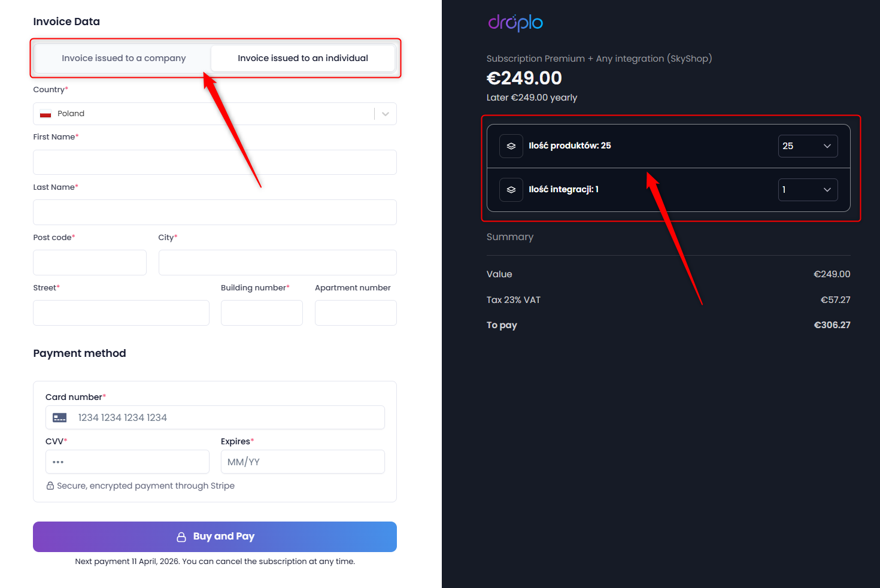This screenshot has height=588, width=880.
Task: Click the layers icon beside Ilość integracji
Action: pos(511,190)
